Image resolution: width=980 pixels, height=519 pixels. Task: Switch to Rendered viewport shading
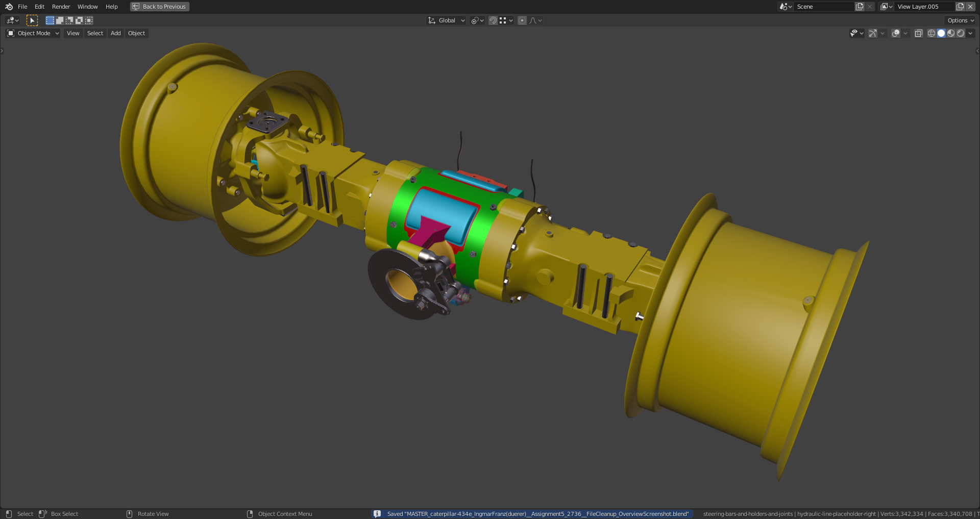pos(961,33)
